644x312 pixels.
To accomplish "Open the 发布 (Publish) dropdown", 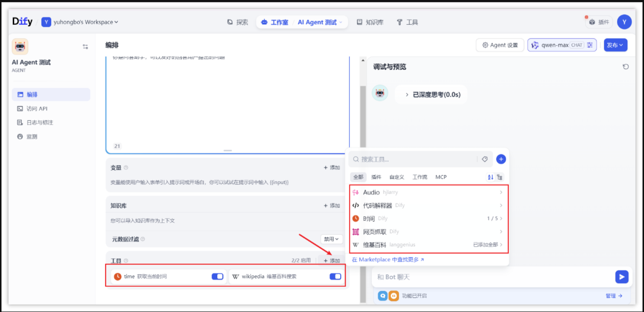I will (x=615, y=45).
